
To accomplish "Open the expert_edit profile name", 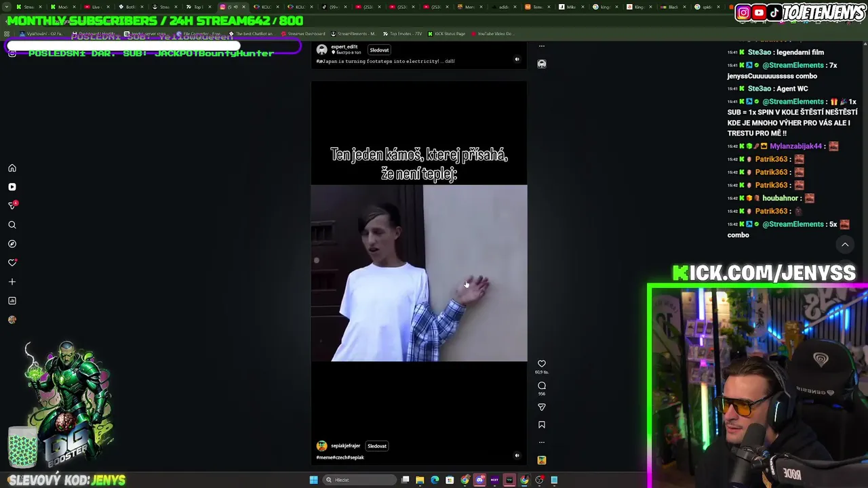I will 344,47.
